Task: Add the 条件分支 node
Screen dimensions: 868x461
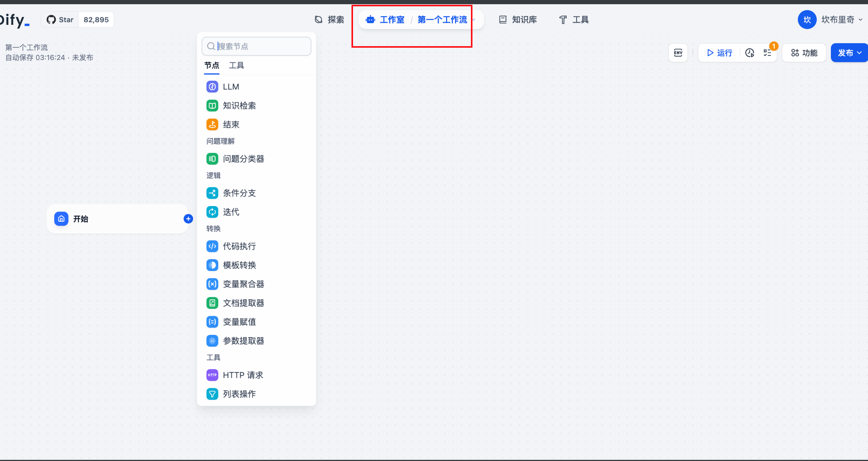Action: (x=239, y=193)
